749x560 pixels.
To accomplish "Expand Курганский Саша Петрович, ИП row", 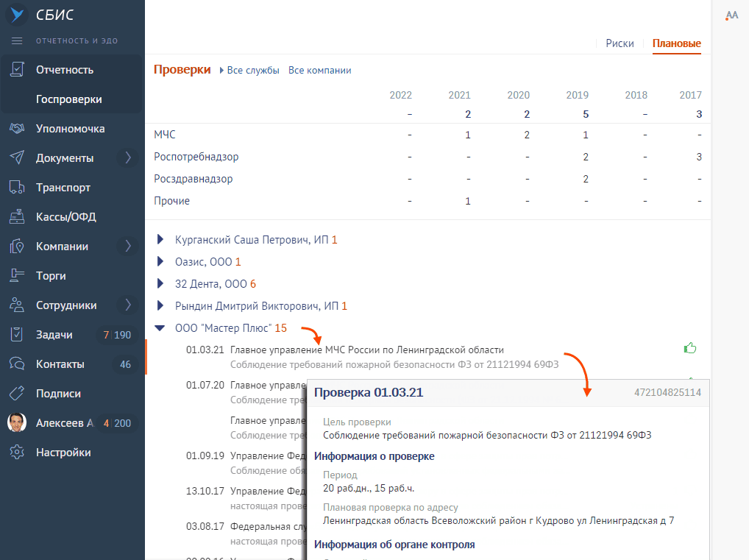I will tap(160, 240).
